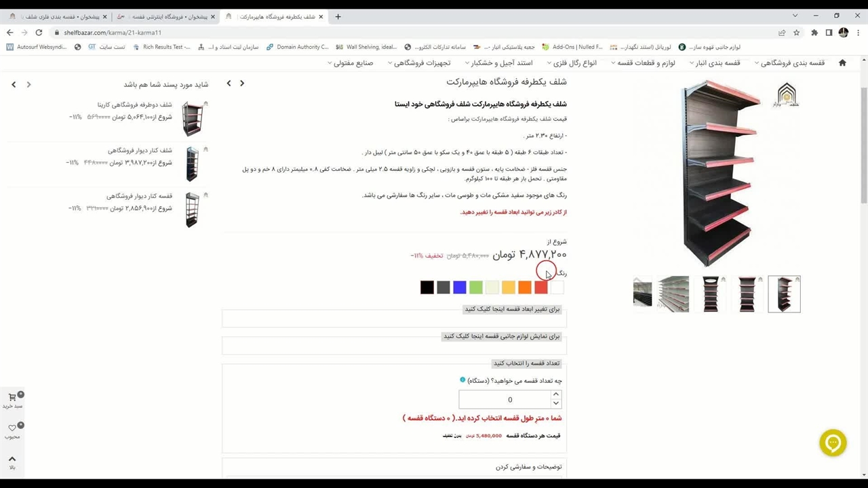Screen dimensions: 868x488
Task: Reload the page with the refresh icon
Action: coord(39,33)
